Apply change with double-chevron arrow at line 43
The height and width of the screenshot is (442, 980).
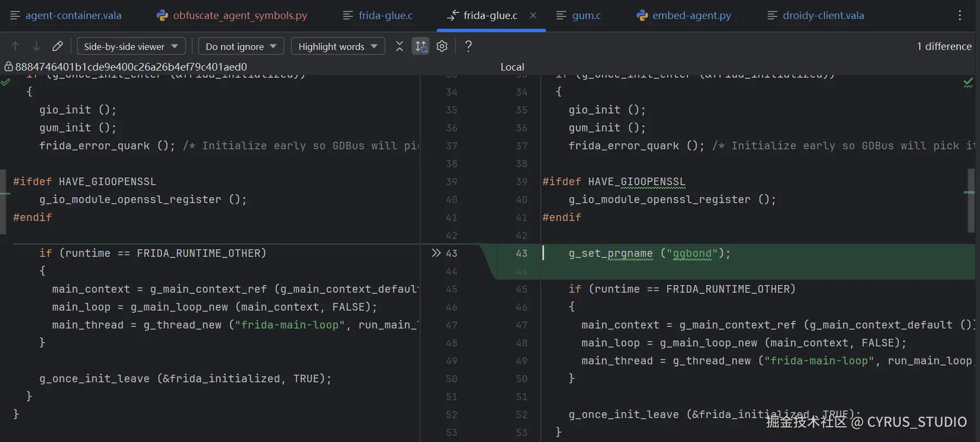[x=436, y=253]
